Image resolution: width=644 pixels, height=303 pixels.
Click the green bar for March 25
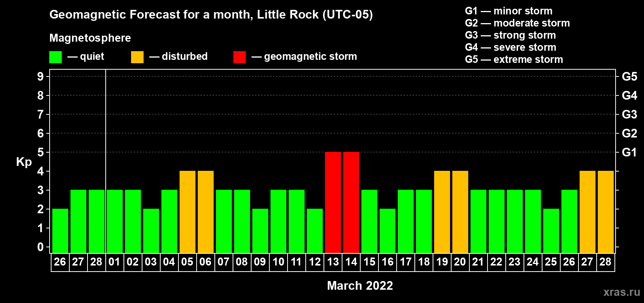[x=551, y=231]
